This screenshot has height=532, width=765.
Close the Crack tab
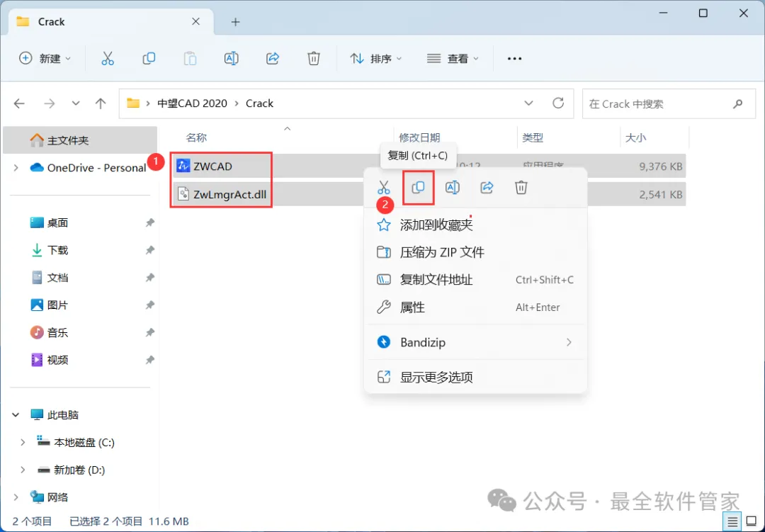tap(195, 21)
